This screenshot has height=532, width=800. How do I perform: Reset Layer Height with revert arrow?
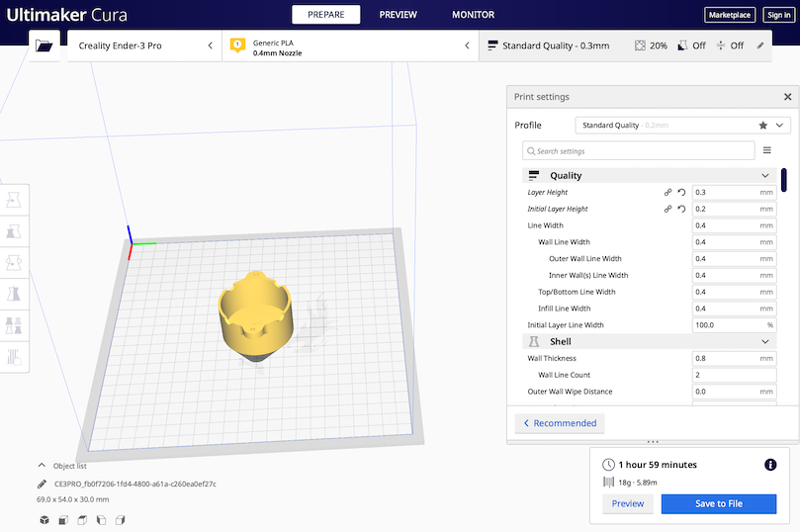[x=681, y=192]
